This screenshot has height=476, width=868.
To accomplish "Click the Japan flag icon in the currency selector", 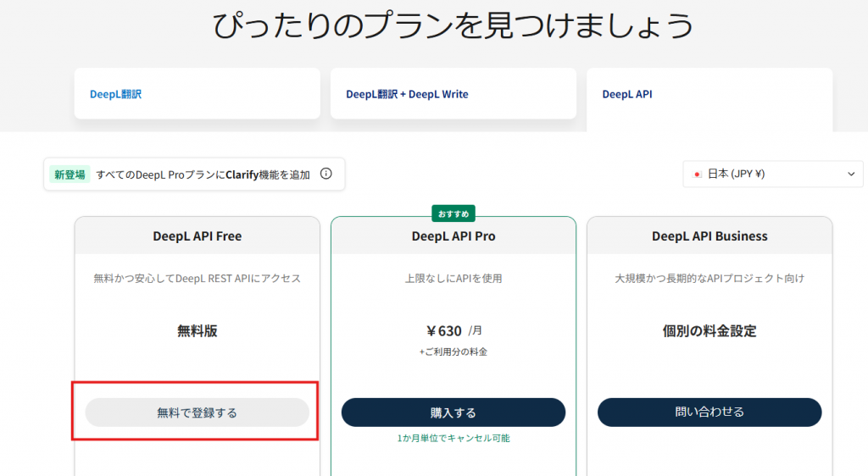I will click(697, 174).
